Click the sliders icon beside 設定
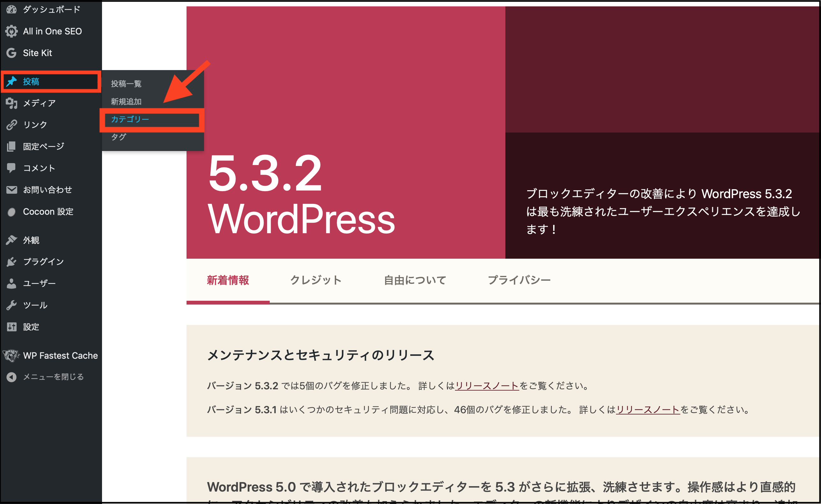Viewport: 821px width, 504px height. [11, 327]
